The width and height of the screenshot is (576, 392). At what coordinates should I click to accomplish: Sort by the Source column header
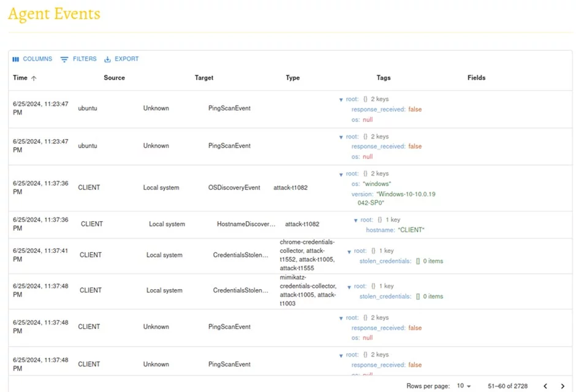114,78
